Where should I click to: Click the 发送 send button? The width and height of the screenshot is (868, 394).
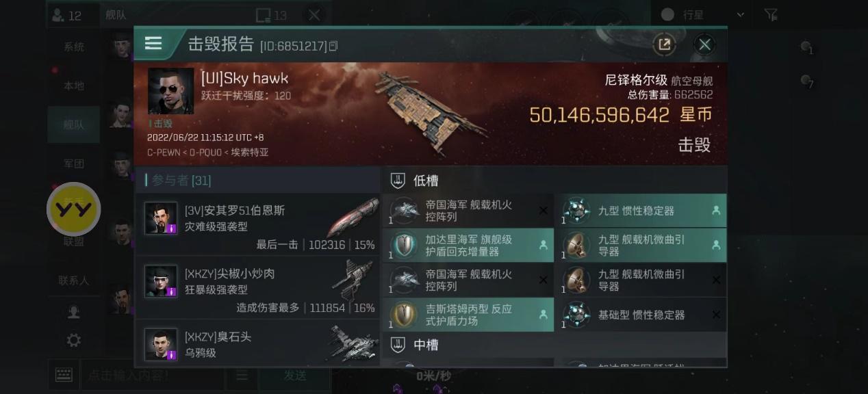click(295, 375)
